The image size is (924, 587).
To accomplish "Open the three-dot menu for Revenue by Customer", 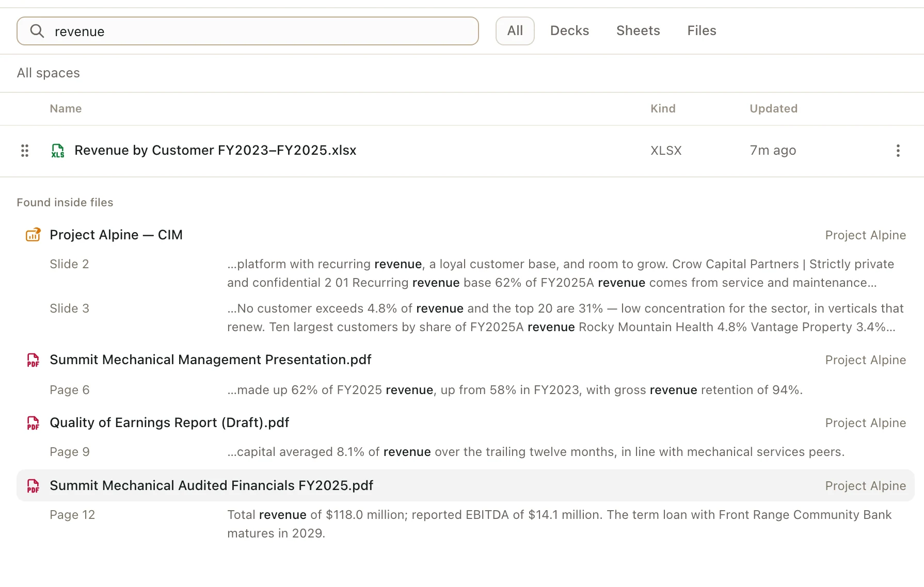I will [x=898, y=151].
